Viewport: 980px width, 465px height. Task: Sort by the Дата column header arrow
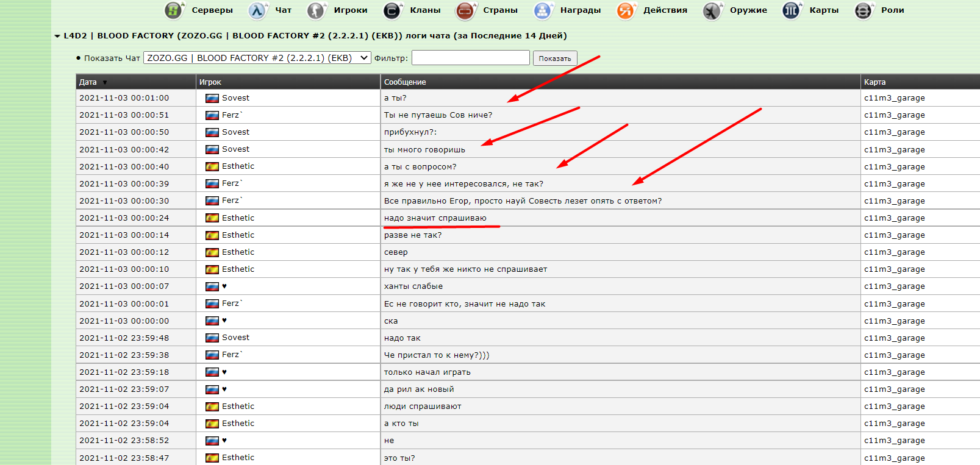pos(105,82)
